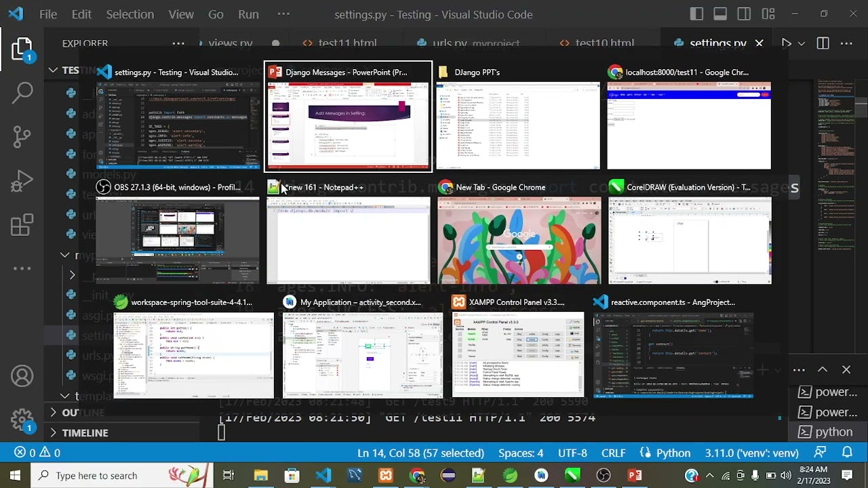Open the Selection menu
The image size is (868, 488).
pyautogui.click(x=130, y=14)
